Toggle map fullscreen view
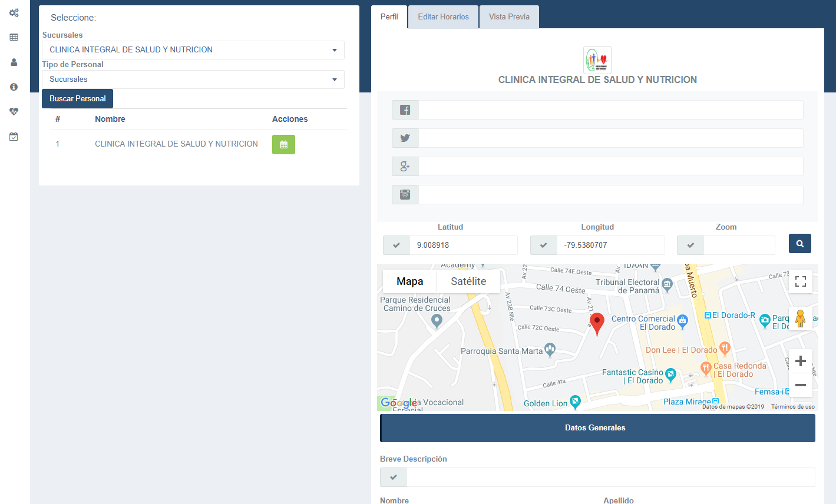Viewport: 836px width, 504px height. (801, 281)
